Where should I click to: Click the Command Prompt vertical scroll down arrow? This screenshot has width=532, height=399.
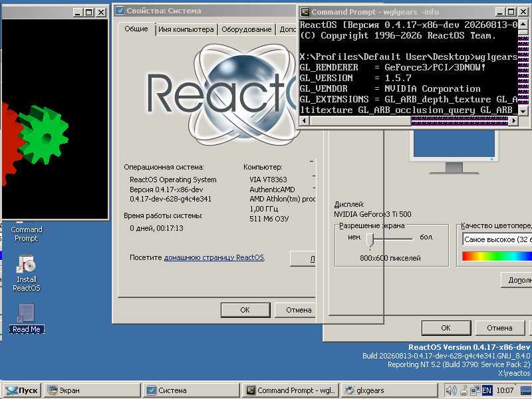coord(523,110)
